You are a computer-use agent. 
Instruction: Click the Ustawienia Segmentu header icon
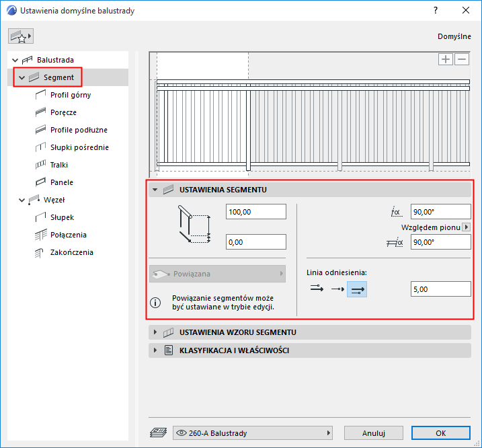169,190
